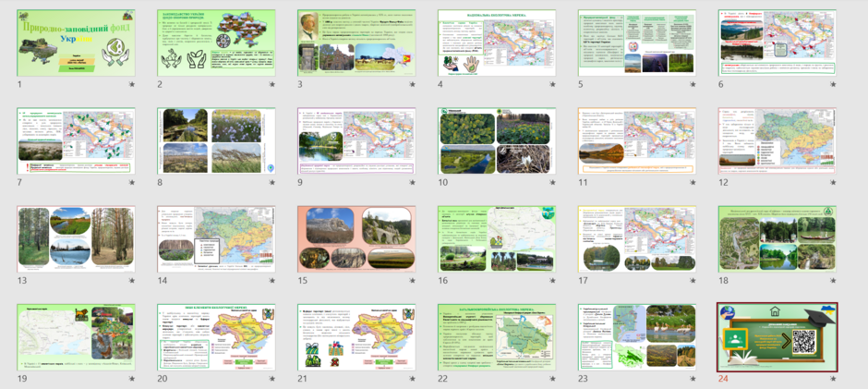
Task: Select slide 2 thumbnail with hand icons
Action: 216,43
